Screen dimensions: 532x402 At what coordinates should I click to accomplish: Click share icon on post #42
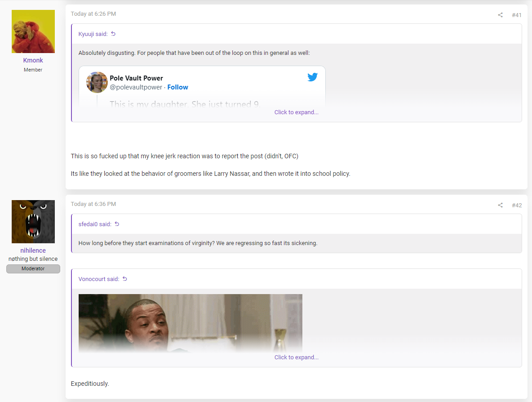tap(500, 205)
